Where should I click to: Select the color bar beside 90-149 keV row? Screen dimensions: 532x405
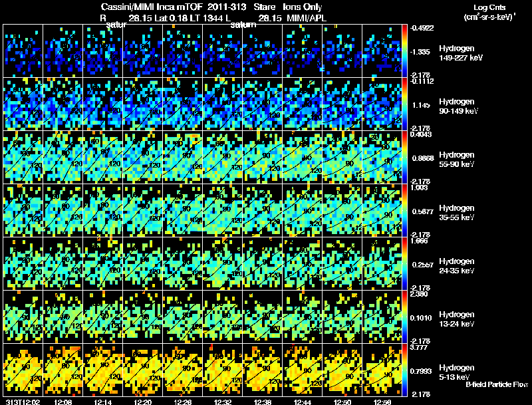click(x=404, y=104)
